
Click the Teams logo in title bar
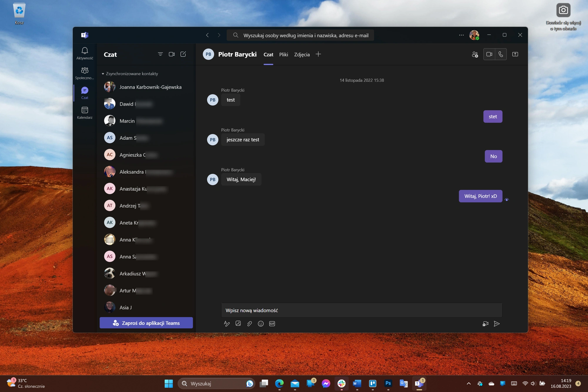85,35
